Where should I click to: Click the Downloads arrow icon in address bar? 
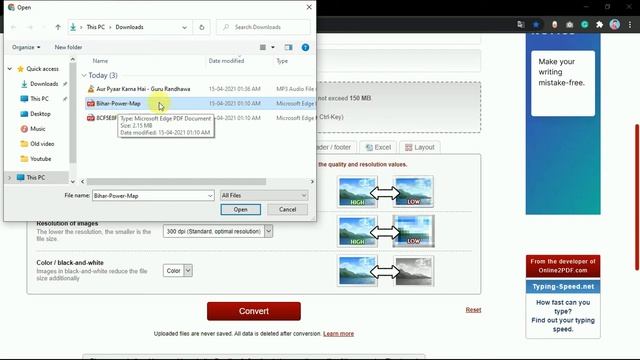pos(73,27)
